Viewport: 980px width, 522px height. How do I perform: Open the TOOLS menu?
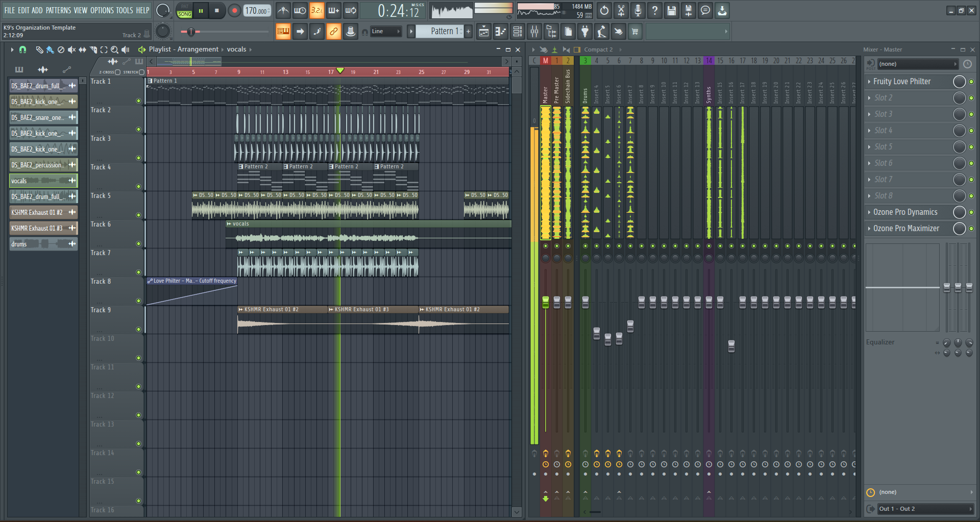(x=125, y=10)
